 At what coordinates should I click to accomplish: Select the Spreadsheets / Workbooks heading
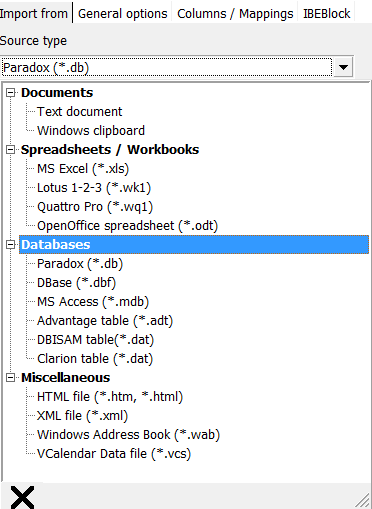pos(110,150)
